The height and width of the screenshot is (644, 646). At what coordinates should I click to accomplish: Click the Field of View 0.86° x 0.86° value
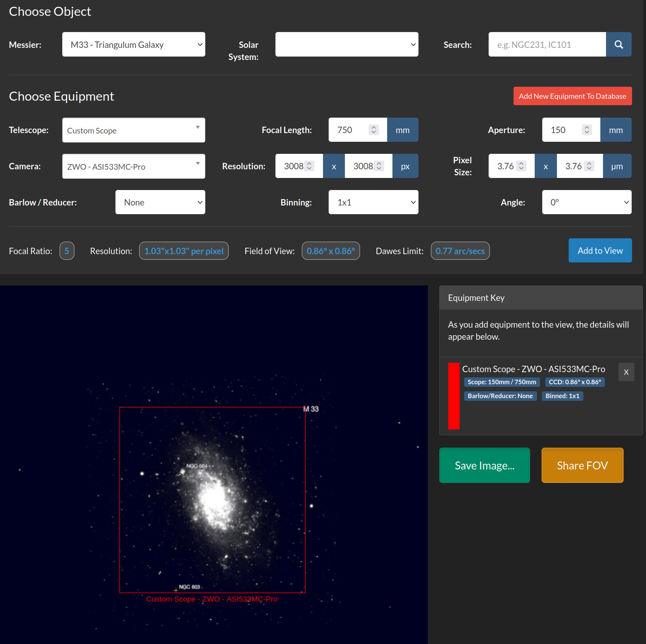pyautogui.click(x=331, y=251)
